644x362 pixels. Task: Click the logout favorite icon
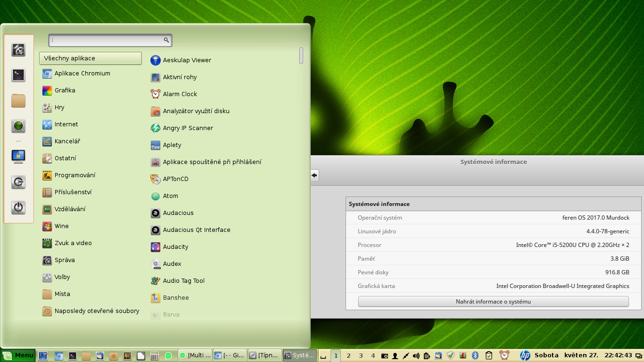18,182
